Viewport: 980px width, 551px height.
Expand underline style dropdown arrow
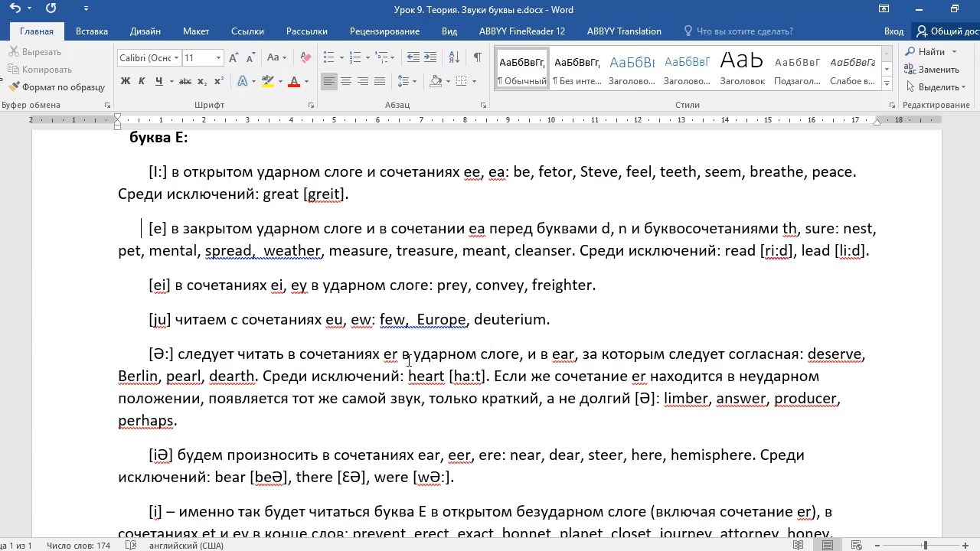[x=171, y=81]
